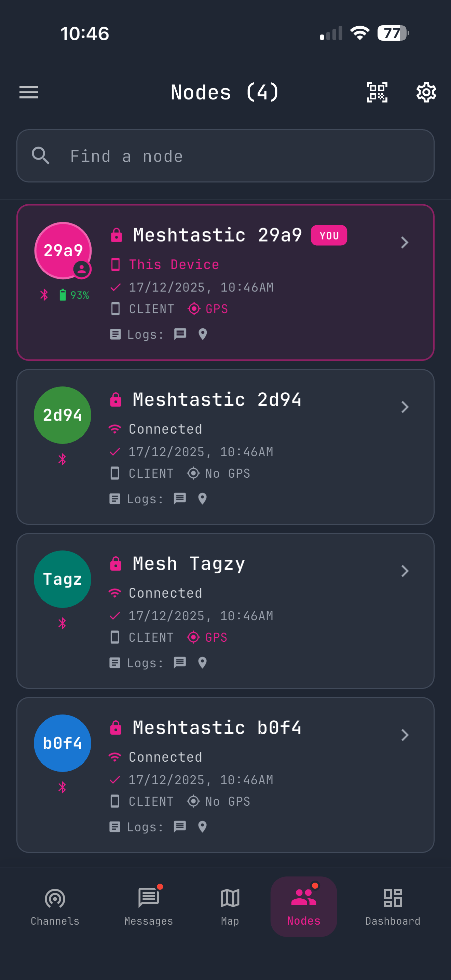The height and width of the screenshot is (980, 451).
Task: Open the settings gear
Action: (426, 92)
